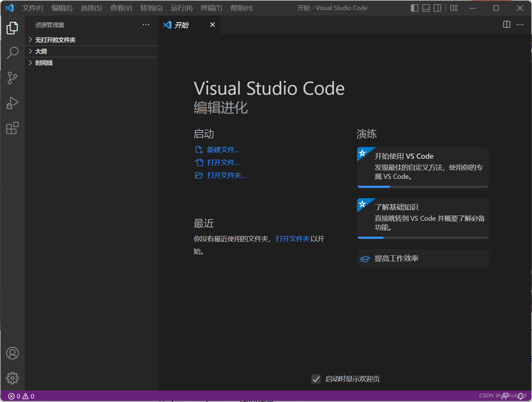Open the Accounts menu icon
The image size is (532, 402).
coord(12,353)
